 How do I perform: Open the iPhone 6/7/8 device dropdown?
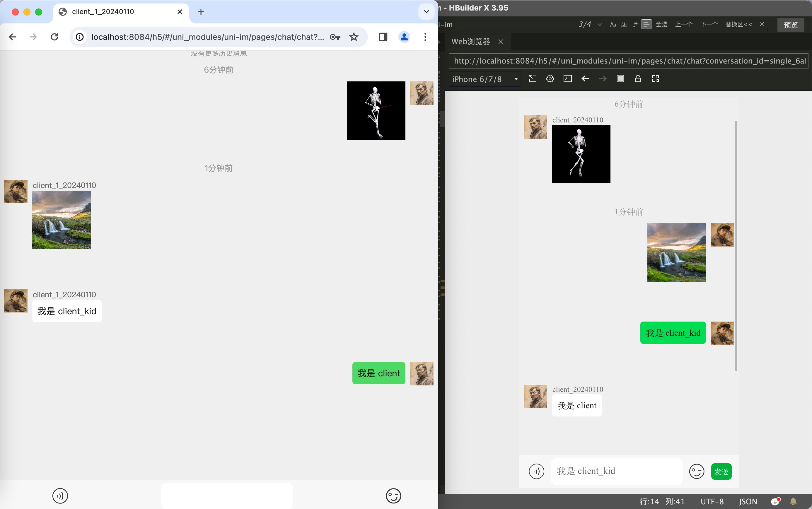(485, 79)
